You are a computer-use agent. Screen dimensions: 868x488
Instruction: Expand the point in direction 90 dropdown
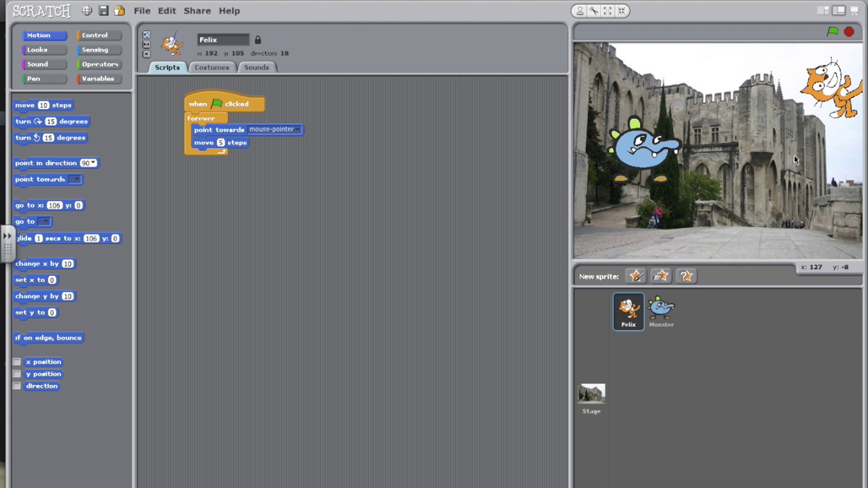89,163
